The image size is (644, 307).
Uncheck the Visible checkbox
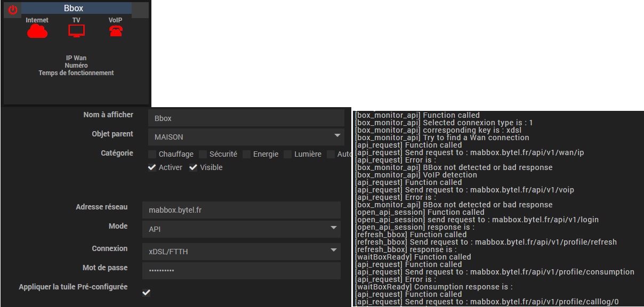[x=193, y=167]
